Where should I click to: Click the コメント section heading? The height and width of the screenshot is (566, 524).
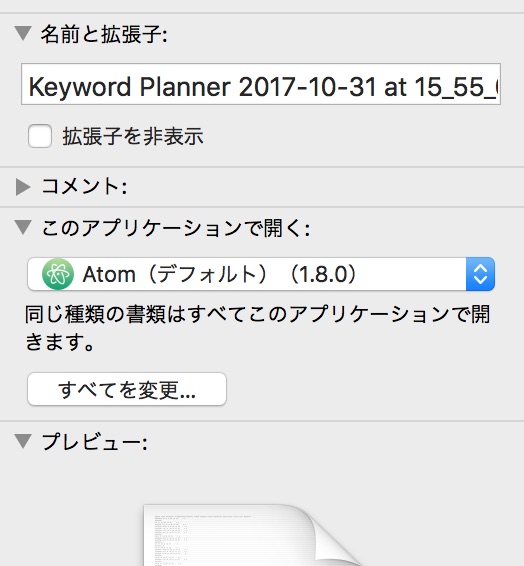coord(84,187)
